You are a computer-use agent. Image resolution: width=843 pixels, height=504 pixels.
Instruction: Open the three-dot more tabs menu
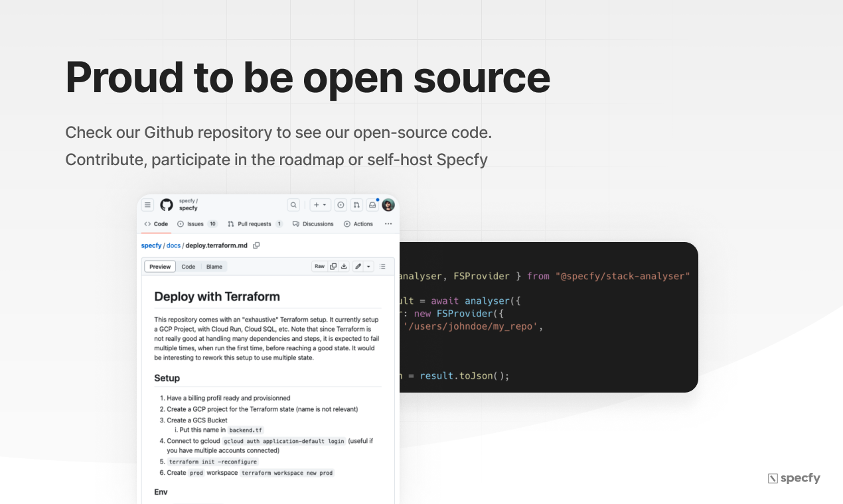[388, 224]
